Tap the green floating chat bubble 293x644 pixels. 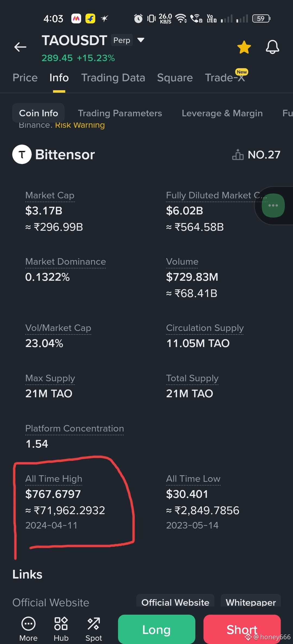pyautogui.click(x=273, y=205)
